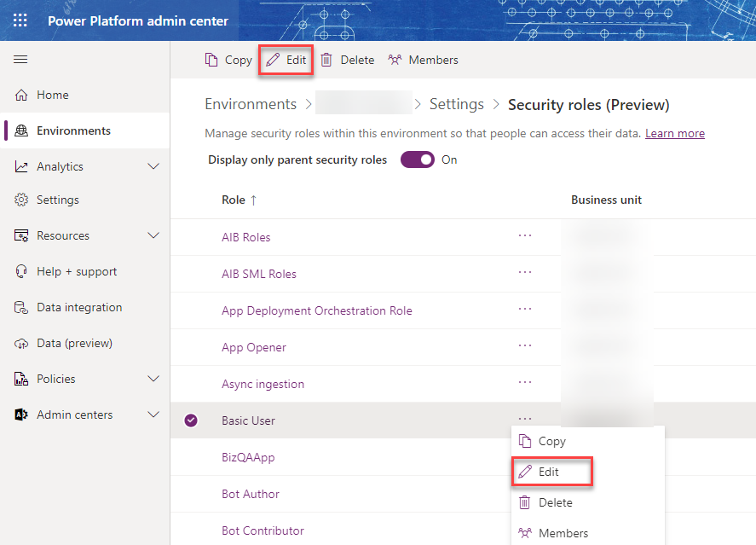Click Settings in the breadcrumb
Image resolution: width=756 pixels, height=545 pixels.
456,104
